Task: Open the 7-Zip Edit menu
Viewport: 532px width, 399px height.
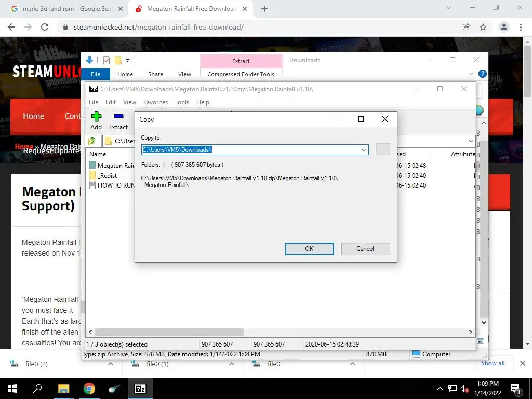Action: click(111, 102)
